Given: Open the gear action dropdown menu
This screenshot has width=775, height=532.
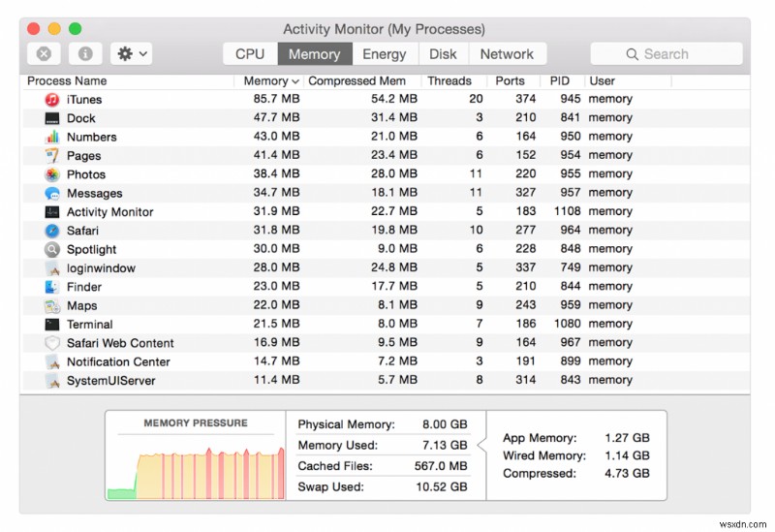Looking at the screenshot, I should tap(131, 54).
